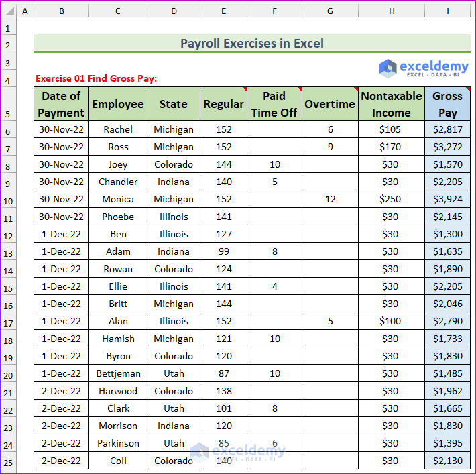Click paid time off 5 for Chandler
Viewport: 476px width, 474px height.
click(274, 182)
